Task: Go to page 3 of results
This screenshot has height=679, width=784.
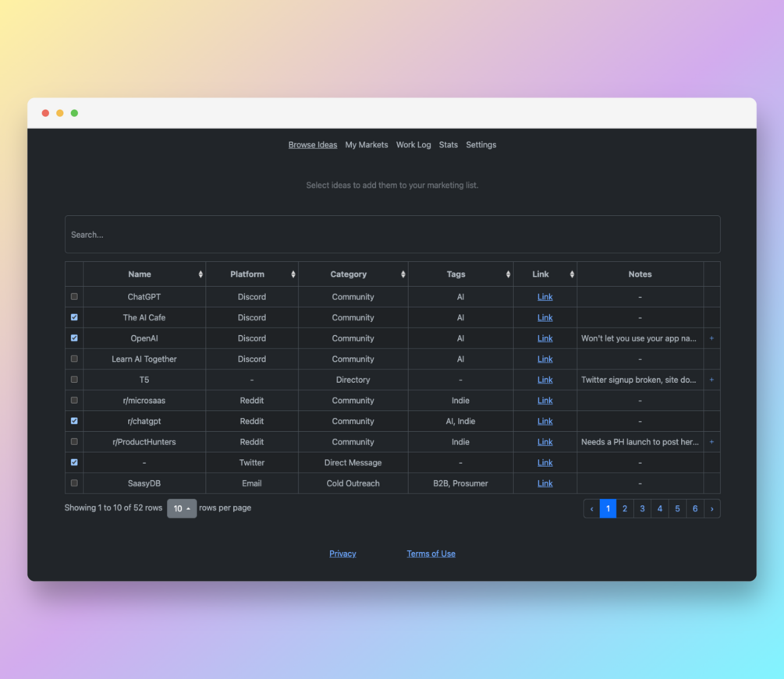Action: click(643, 508)
